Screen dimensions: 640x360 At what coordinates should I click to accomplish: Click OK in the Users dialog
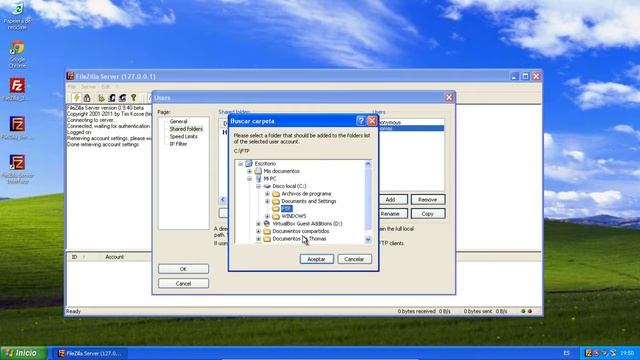tap(183, 269)
